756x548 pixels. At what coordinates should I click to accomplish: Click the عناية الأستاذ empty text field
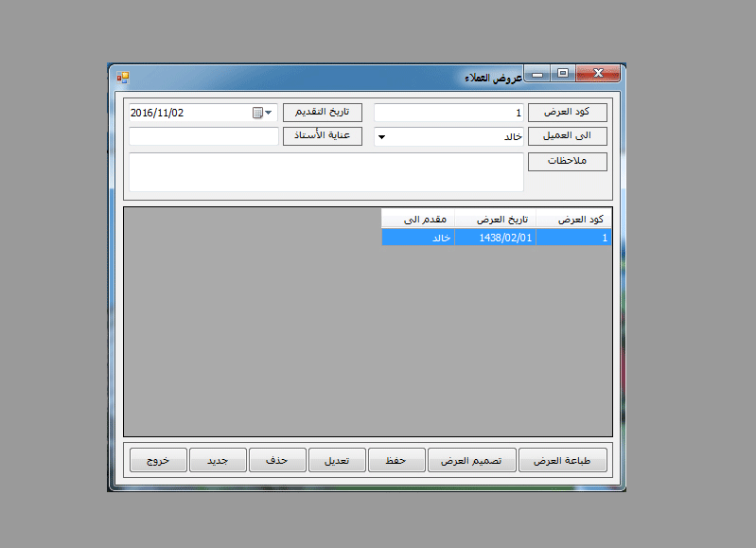click(203, 136)
